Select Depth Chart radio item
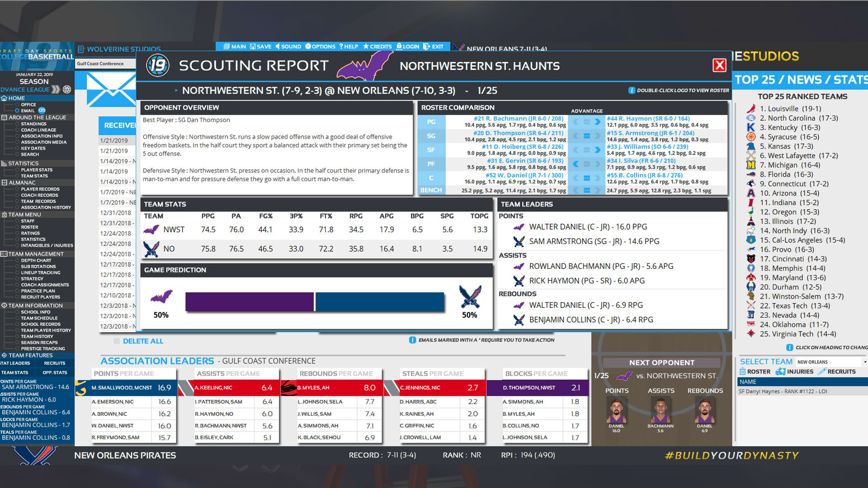 pyautogui.click(x=17, y=260)
